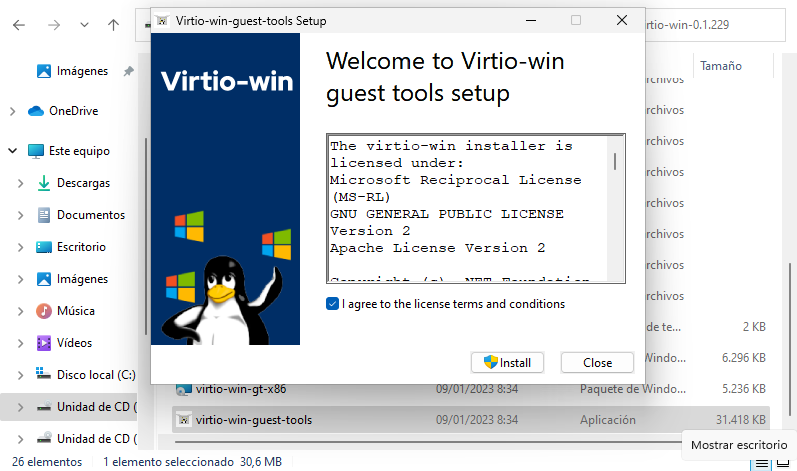This screenshot has height=471, width=797.
Task: Sort by the Tamaño column header
Action: pos(720,66)
